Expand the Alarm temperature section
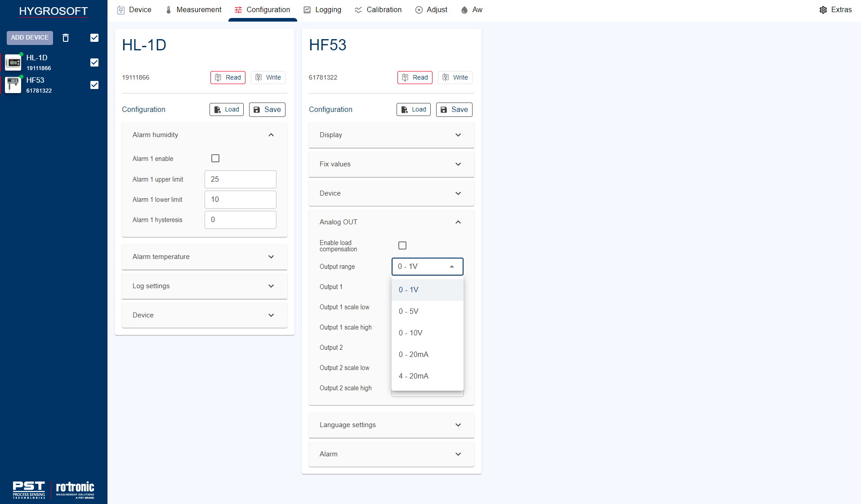 pos(205,257)
